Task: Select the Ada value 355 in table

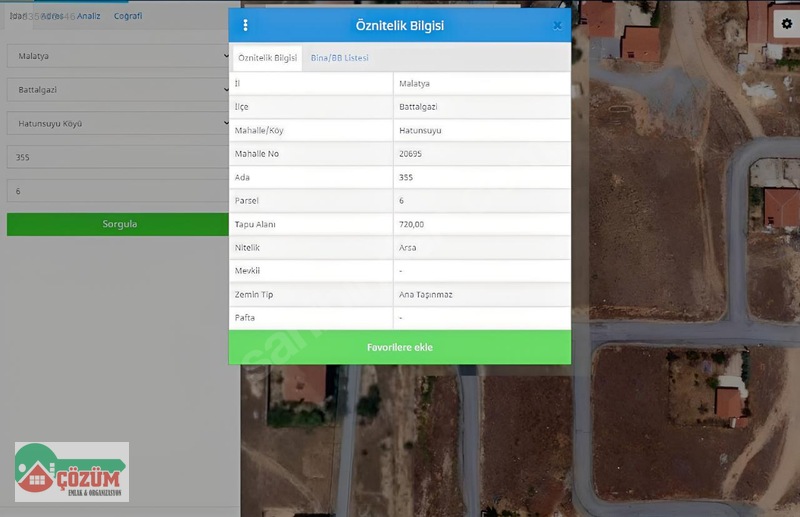Action: 406,177
